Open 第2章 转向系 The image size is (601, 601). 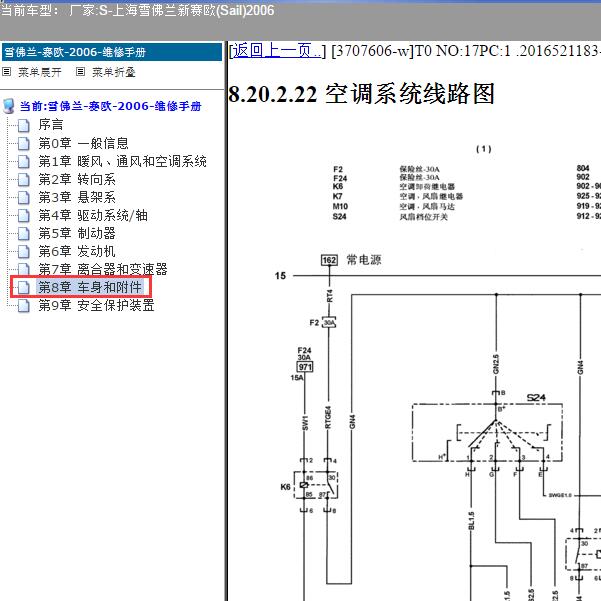tap(77, 179)
